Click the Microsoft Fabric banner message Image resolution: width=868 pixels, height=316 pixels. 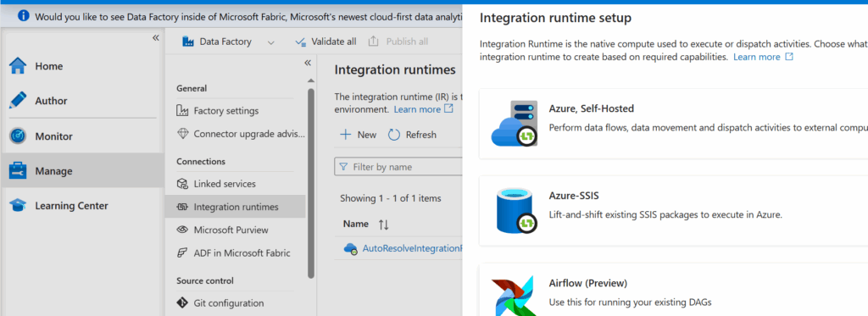point(249,16)
